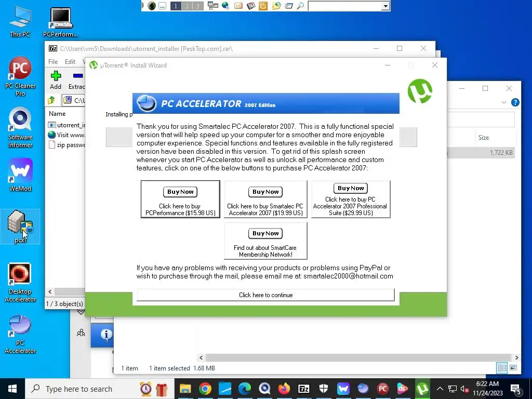Click the globe browser icon in top toolbar
Screen dimensions: 532x399
(225, 6)
